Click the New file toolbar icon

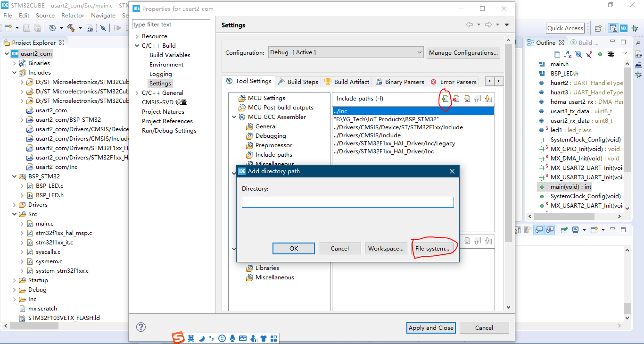coord(8,28)
